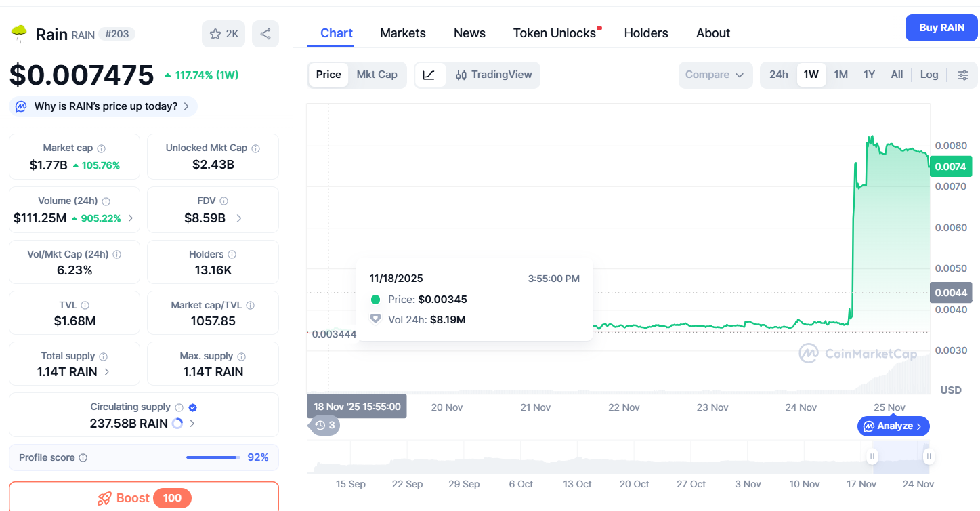The image size is (980, 511).
Task: Click the Unlocked Mkt Cap info icon
Action: tap(256, 148)
